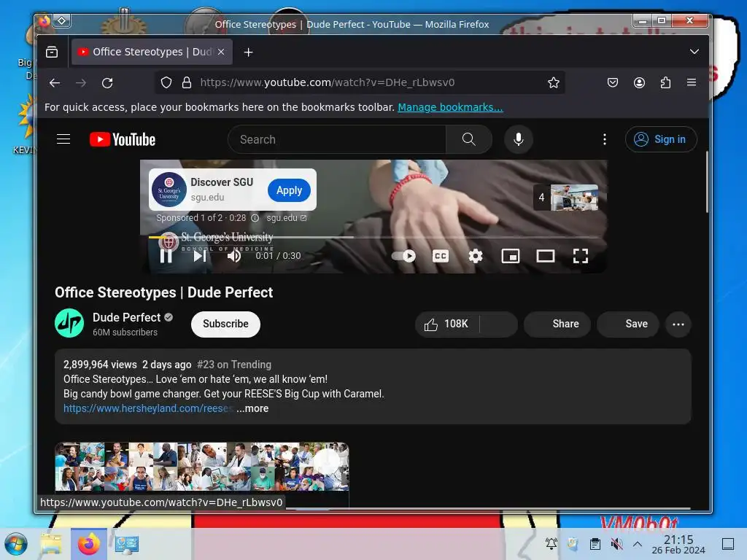Open the #23 on Trending link
Image resolution: width=747 pixels, height=560 pixels.
coord(234,365)
